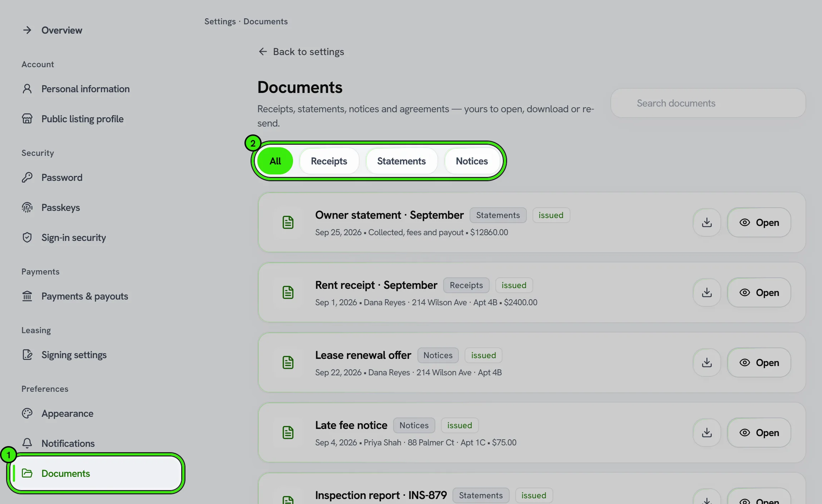Click the signing pen icon for Signing settings
This screenshot has height=504, width=822.
coord(27,355)
